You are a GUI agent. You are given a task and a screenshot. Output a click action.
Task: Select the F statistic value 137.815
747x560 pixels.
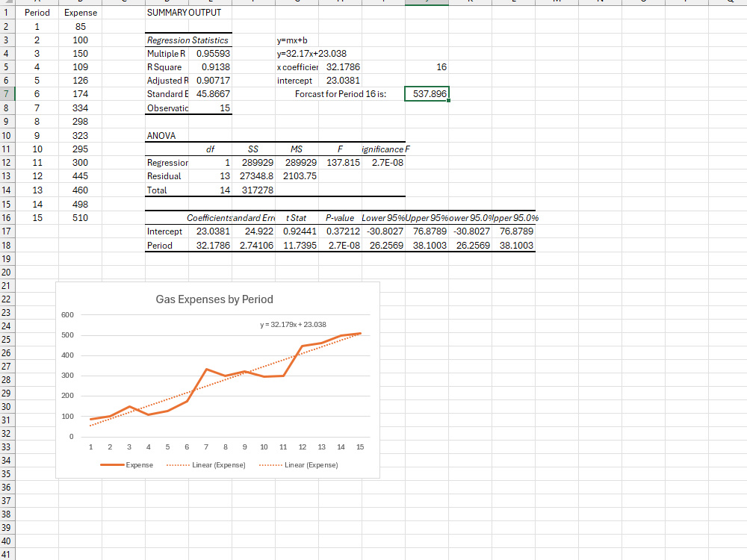coord(340,162)
